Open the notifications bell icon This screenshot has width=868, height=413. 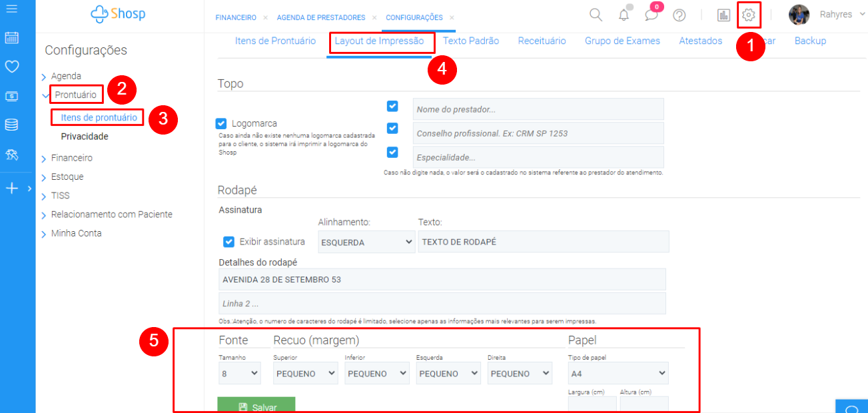pos(624,15)
